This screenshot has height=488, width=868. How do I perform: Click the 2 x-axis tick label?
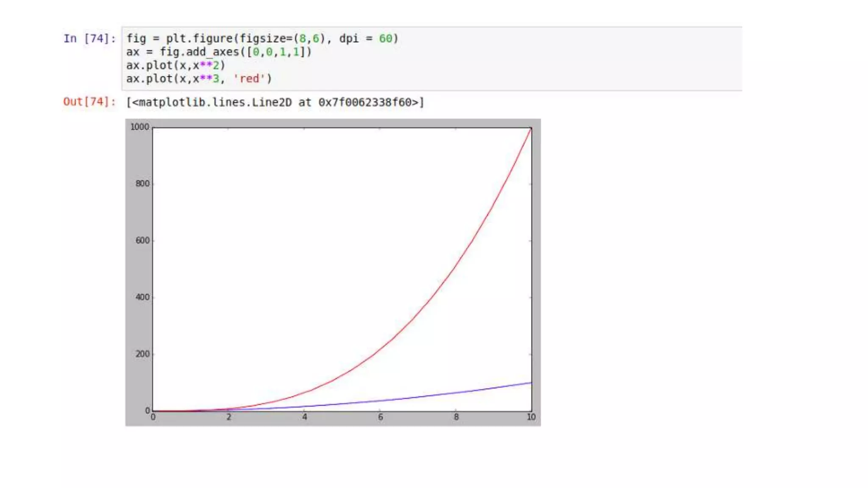pos(229,417)
